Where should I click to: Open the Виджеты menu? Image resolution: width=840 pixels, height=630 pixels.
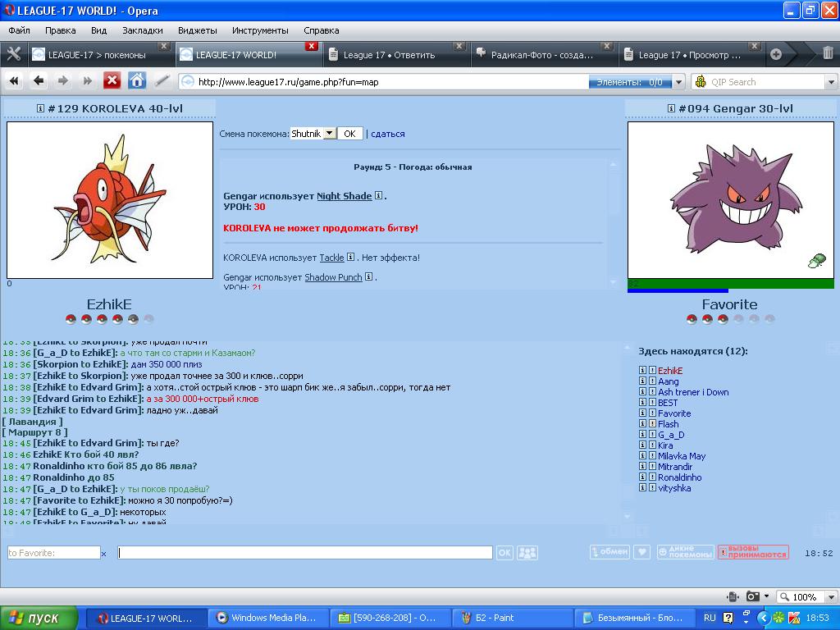click(x=198, y=30)
